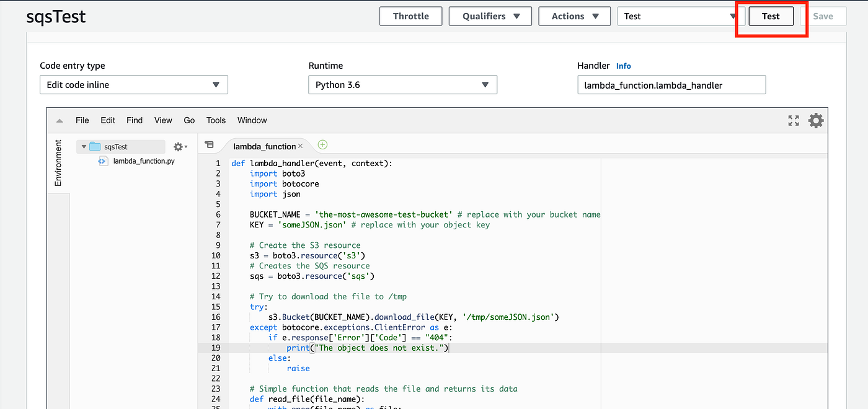This screenshot has width=868, height=409.
Task: Toggle fullscreen mode for the code editor
Action: [x=793, y=121]
